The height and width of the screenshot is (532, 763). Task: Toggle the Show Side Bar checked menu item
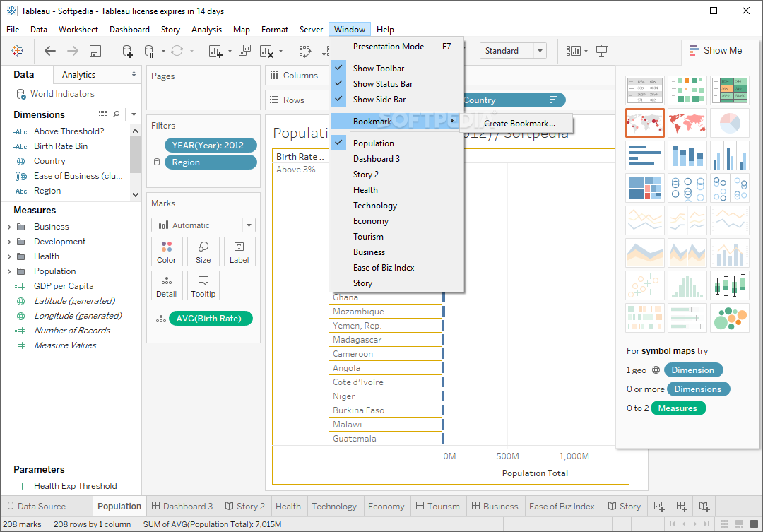click(x=396, y=100)
